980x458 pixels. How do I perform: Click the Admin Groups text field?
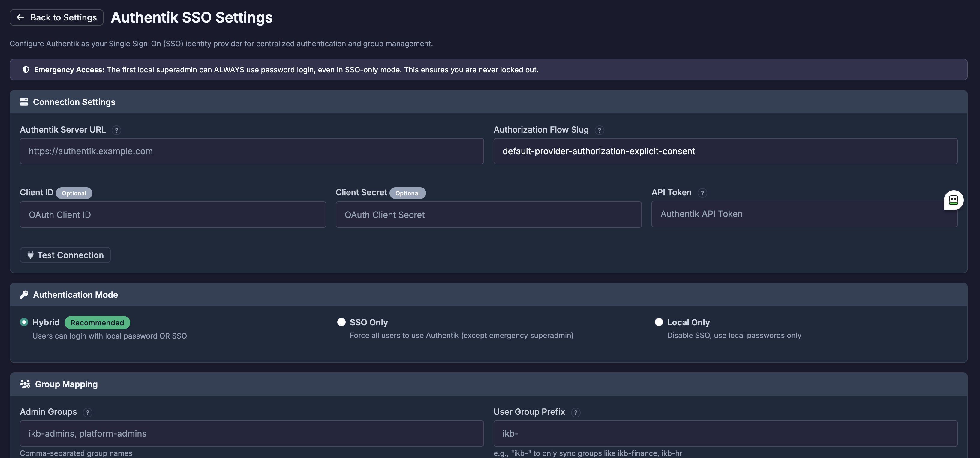click(x=251, y=433)
